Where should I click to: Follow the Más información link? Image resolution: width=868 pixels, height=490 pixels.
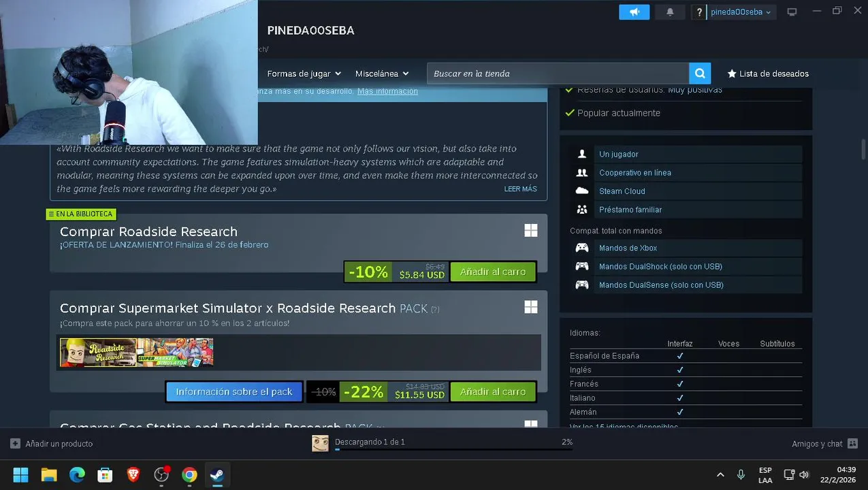coord(387,91)
